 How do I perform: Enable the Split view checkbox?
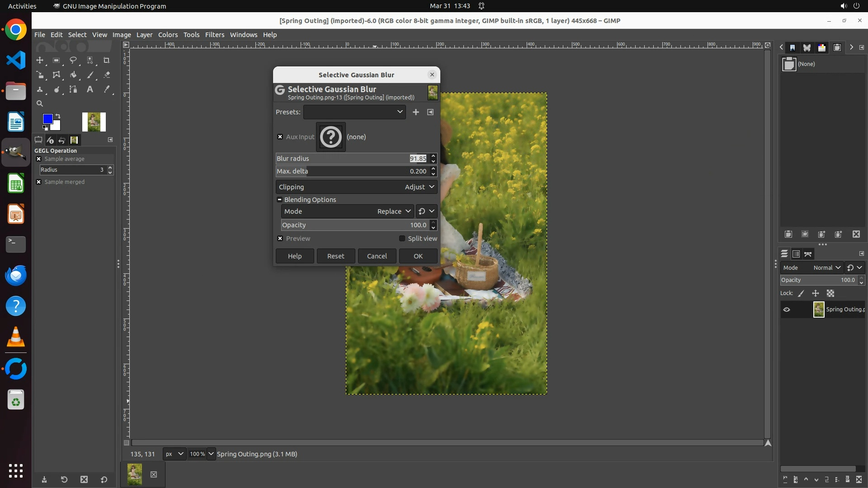pos(402,239)
